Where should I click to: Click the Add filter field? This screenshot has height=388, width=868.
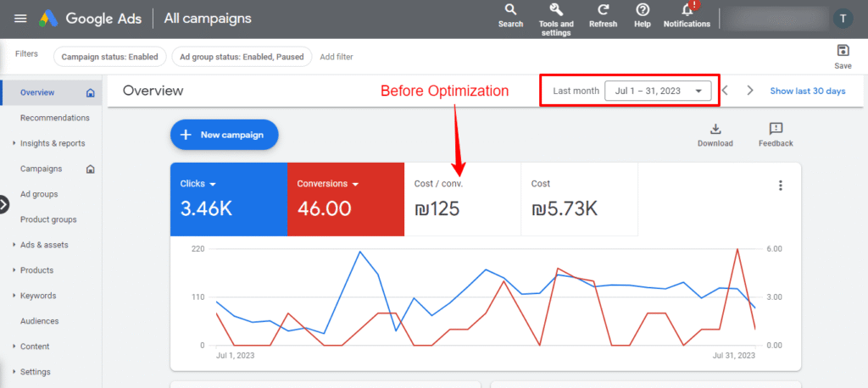coord(337,57)
